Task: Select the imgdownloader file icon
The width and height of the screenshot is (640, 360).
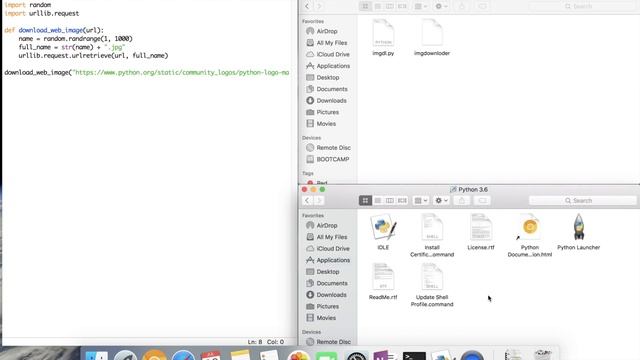Action: pos(432,33)
